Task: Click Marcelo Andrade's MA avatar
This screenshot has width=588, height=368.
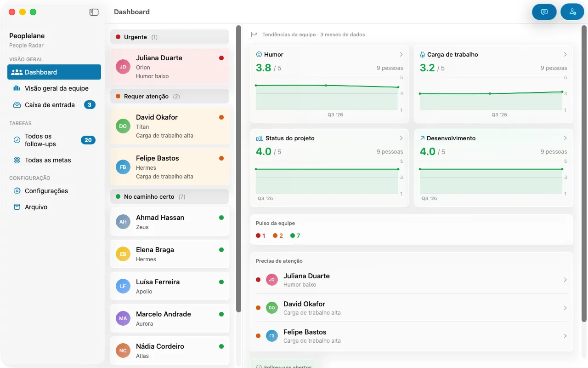Action: pyautogui.click(x=123, y=318)
